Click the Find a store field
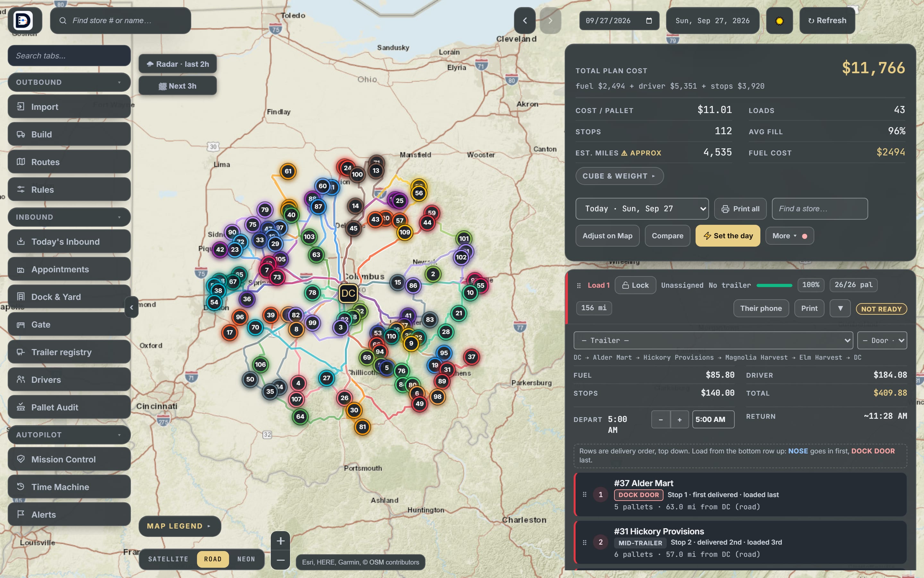Image resolution: width=924 pixels, height=578 pixels. click(820, 209)
